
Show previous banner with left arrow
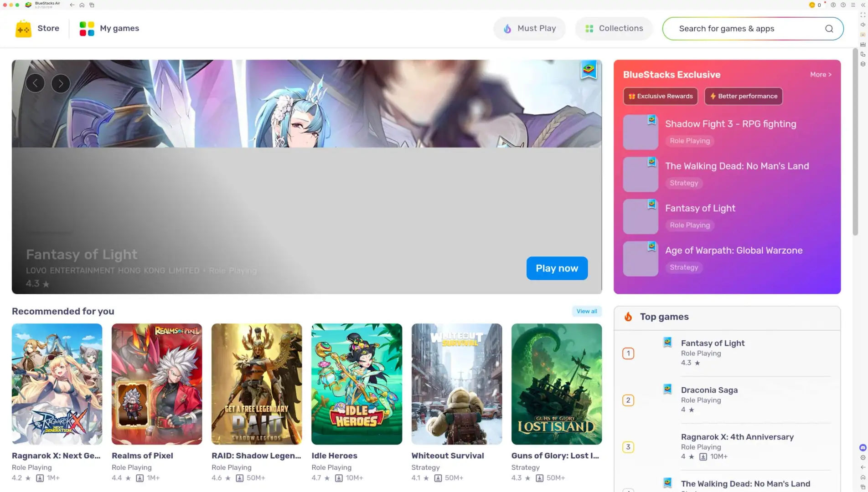pyautogui.click(x=35, y=83)
